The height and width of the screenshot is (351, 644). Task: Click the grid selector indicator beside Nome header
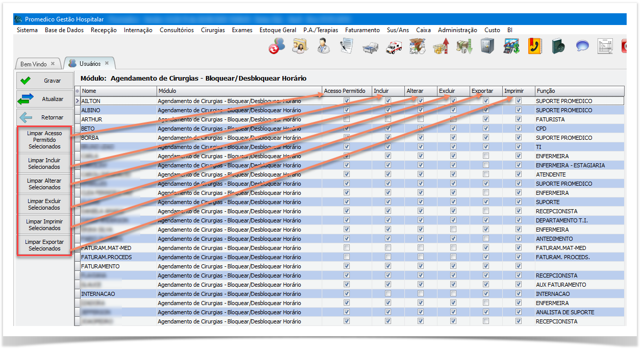pos(77,91)
